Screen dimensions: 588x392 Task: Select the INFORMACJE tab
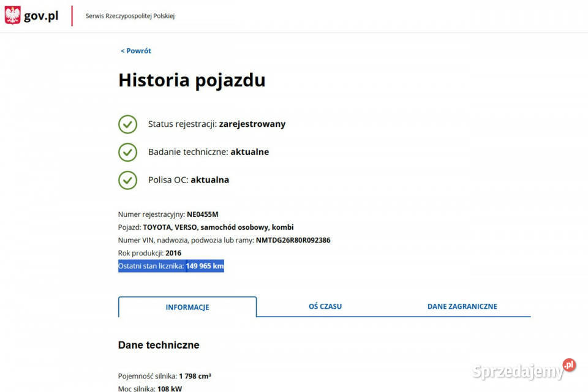[187, 307]
